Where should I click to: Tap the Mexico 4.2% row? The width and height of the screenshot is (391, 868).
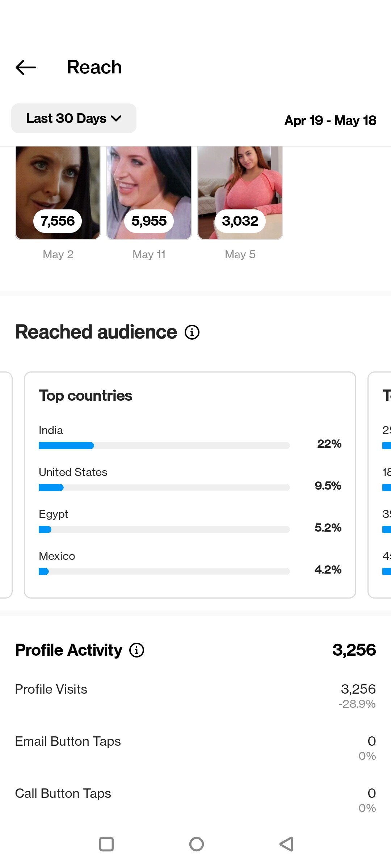click(190, 563)
